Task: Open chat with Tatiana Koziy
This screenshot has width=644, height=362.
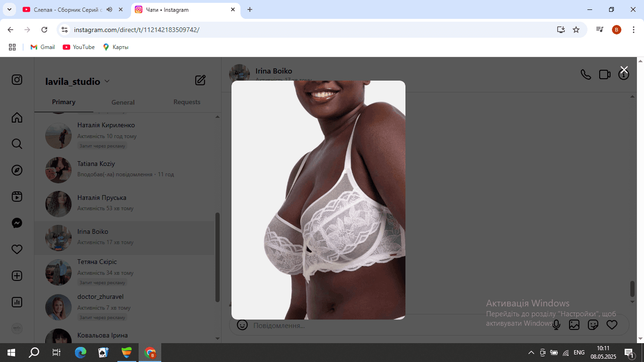Action: pos(124,169)
